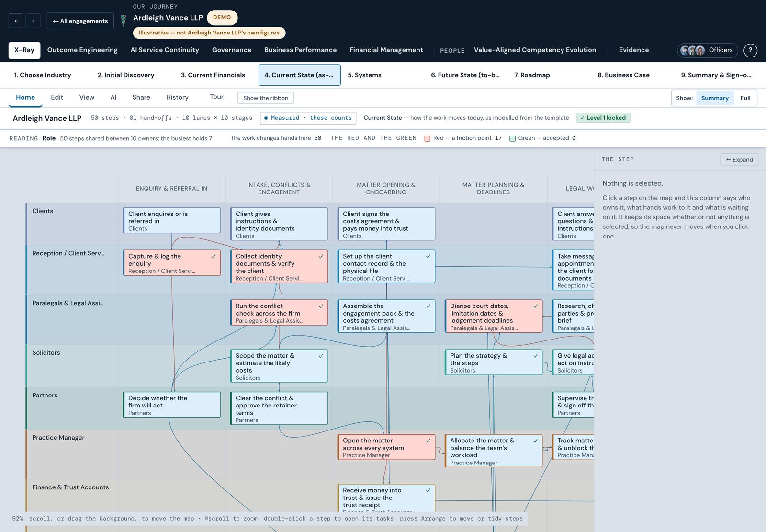Click checkmark on Run the conflict check
This screenshot has height=532, width=766.
point(321,306)
